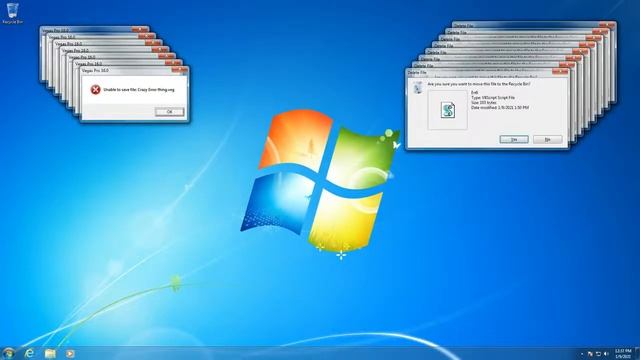
Task: Click the taskbar clock and date
Action: pyautogui.click(x=623, y=353)
